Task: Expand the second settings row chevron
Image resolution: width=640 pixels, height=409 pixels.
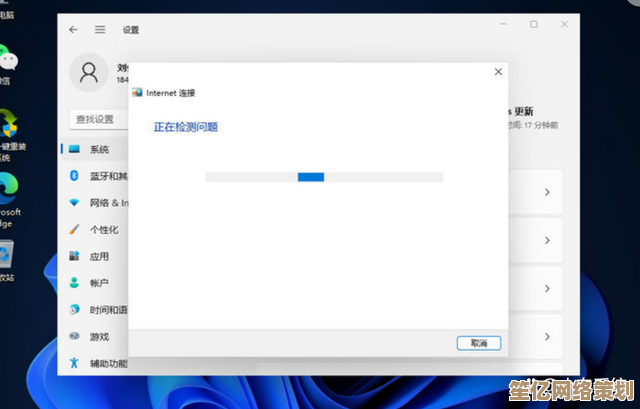Action: (x=547, y=241)
